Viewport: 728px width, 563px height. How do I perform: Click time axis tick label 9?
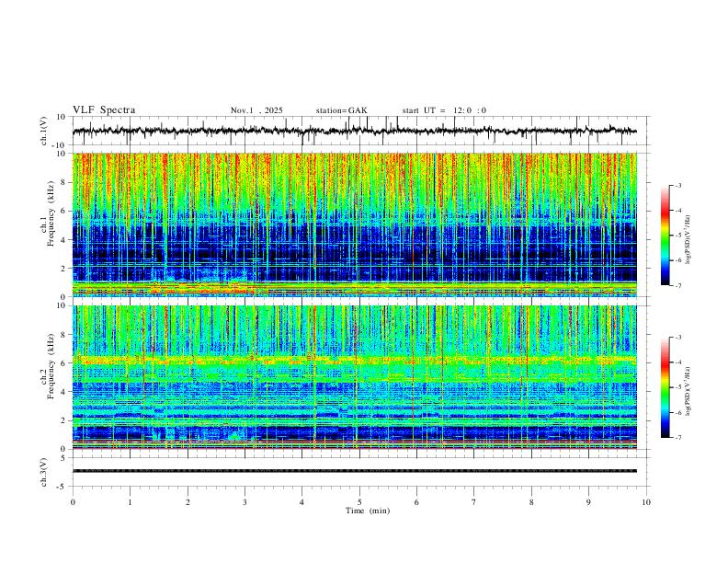(588, 502)
